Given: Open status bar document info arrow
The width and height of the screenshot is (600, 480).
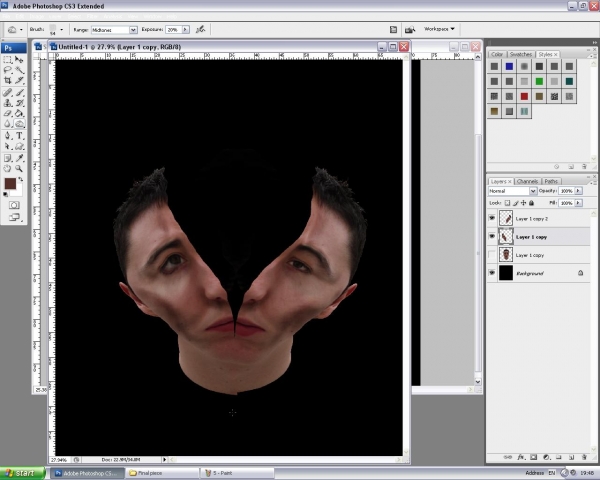Looking at the screenshot, I should coord(165,459).
